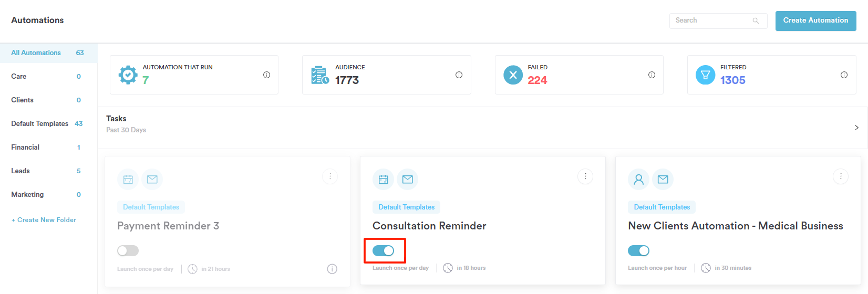The width and height of the screenshot is (868, 294).
Task: Click the Filtered card info icon
Action: [844, 75]
